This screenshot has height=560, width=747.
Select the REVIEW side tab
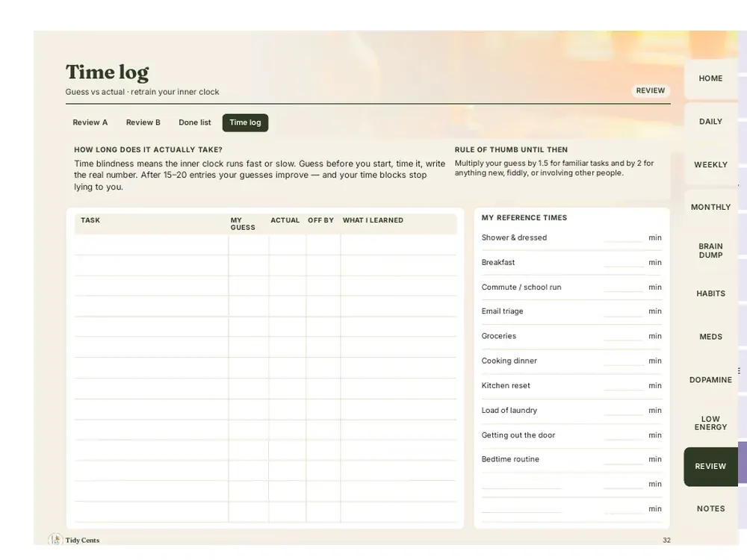tap(711, 466)
